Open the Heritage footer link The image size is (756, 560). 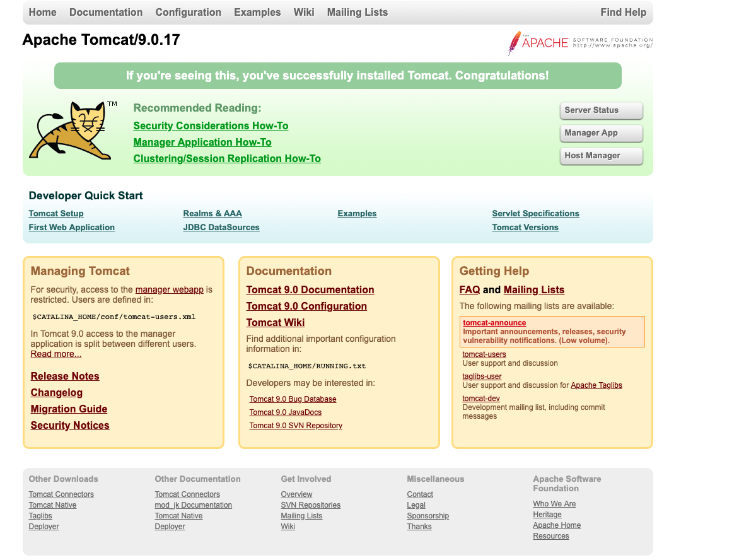click(547, 515)
